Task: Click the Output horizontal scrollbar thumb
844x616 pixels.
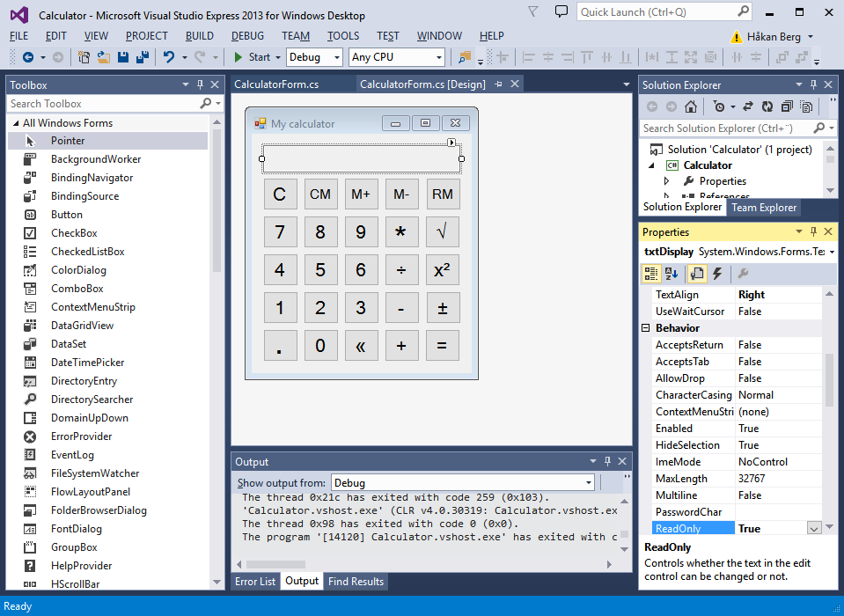Action: pos(275,564)
